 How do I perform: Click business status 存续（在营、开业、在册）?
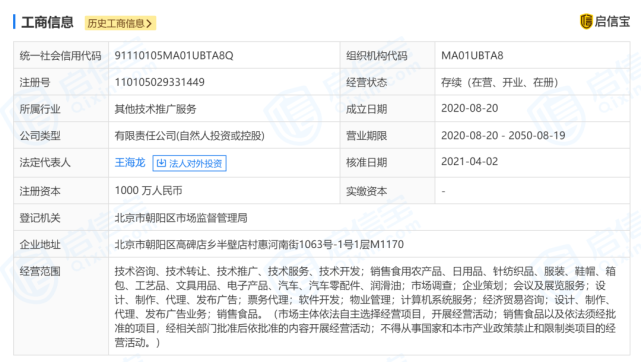(500, 83)
